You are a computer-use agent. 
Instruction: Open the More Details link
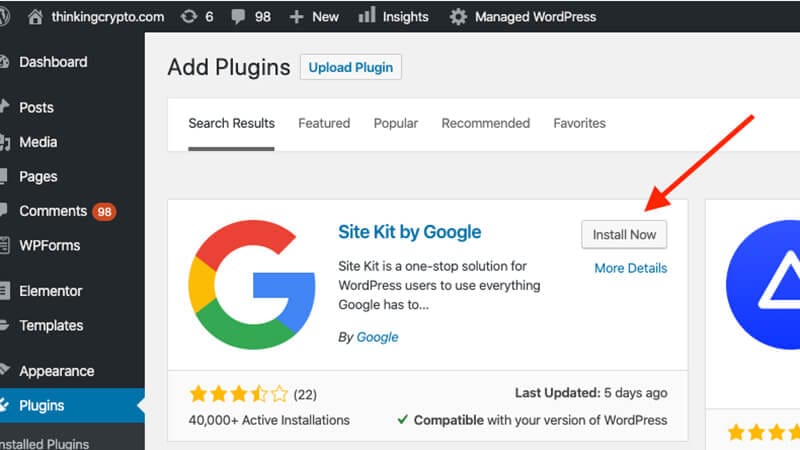pyautogui.click(x=630, y=268)
